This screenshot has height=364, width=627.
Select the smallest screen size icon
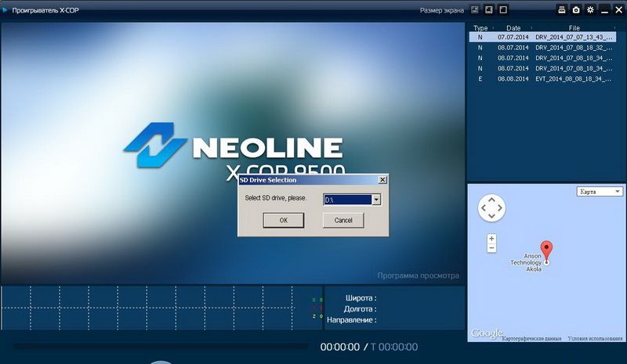coord(474,10)
